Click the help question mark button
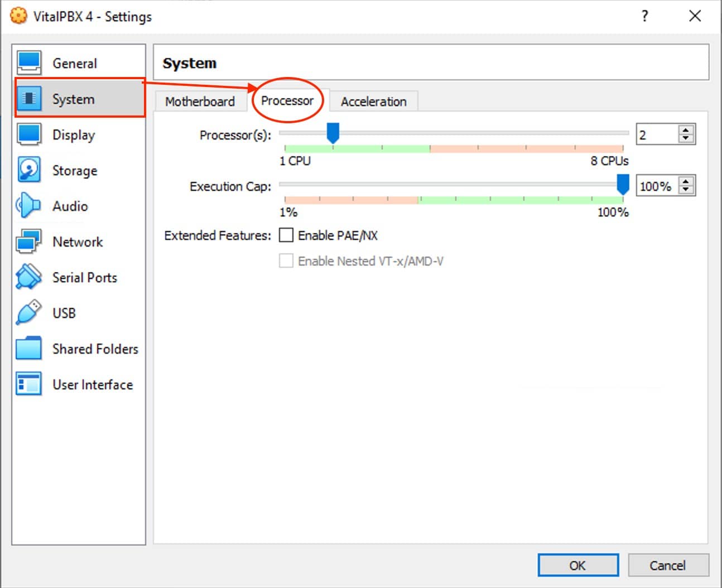 click(645, 16)
